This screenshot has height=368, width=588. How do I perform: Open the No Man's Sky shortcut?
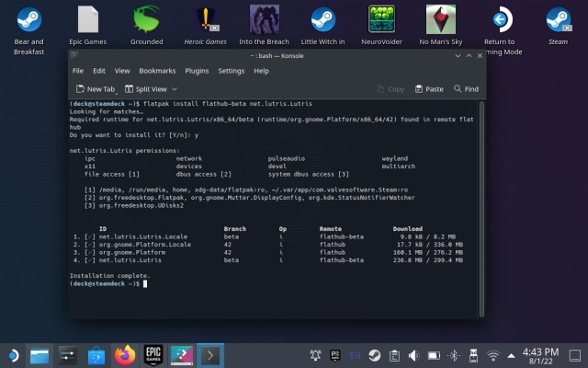[441, 26]
